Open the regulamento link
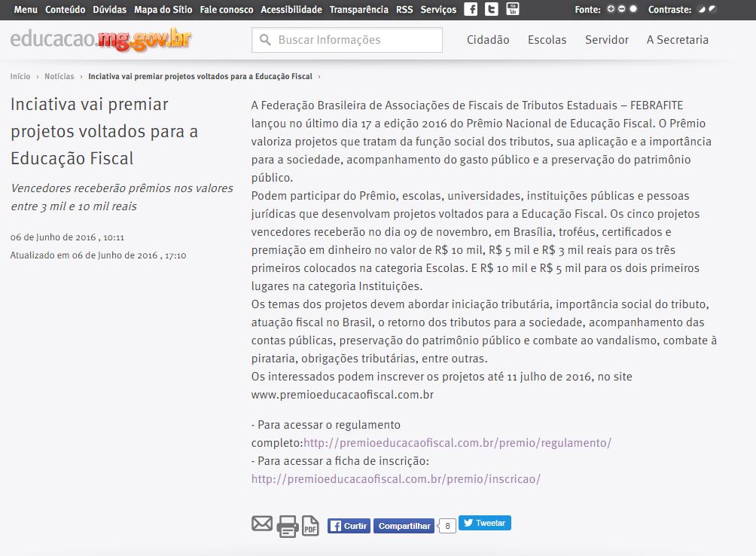Screen dimensions: 756x556 pos(457,443)
